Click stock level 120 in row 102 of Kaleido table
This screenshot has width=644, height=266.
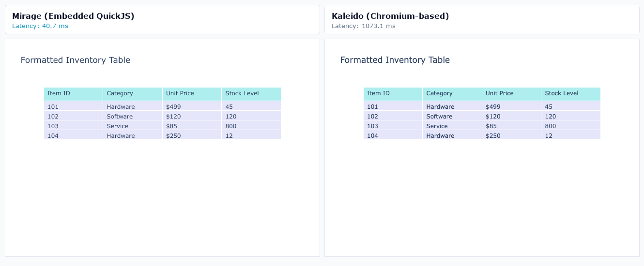coord(571,116)
